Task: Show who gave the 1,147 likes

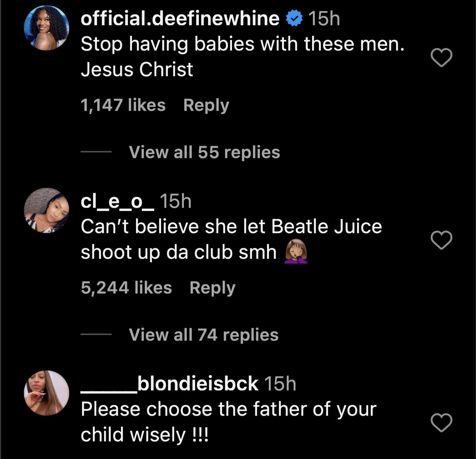Action: (x=123, y=105)
